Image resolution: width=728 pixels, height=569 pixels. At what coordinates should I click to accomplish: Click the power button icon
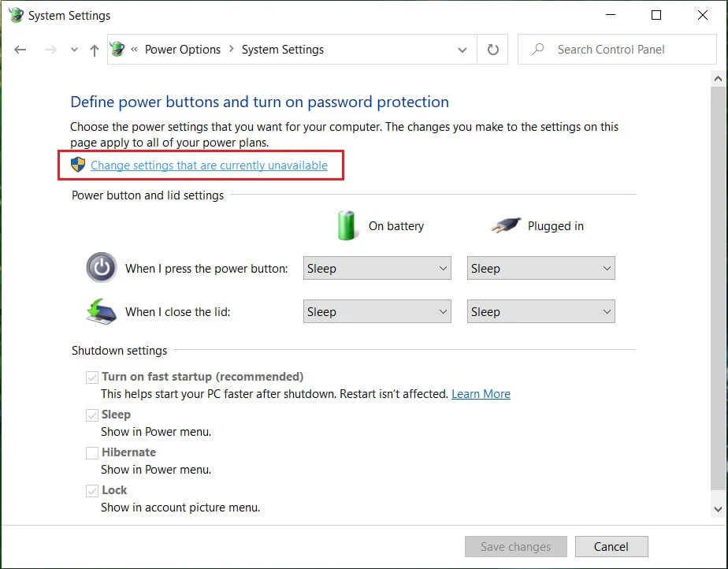101,269
